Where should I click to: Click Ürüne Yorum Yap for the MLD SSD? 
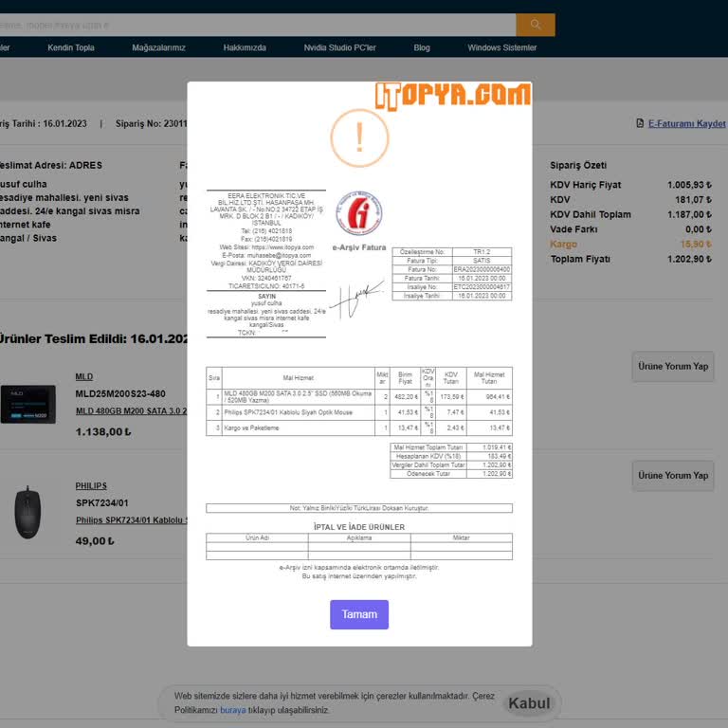[x=673, y=366]
